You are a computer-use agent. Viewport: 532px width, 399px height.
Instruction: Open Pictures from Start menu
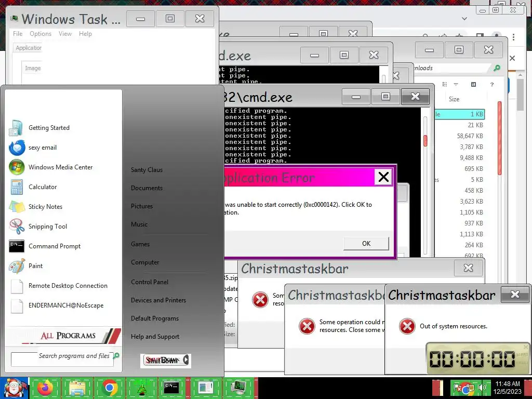pyautogui.click(x=142, y=206)
